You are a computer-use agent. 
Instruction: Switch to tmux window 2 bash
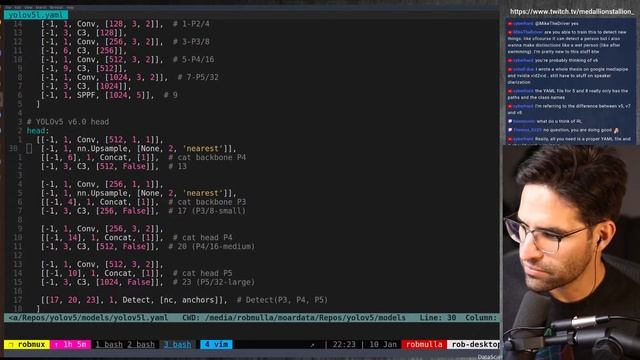coord(141,344)
